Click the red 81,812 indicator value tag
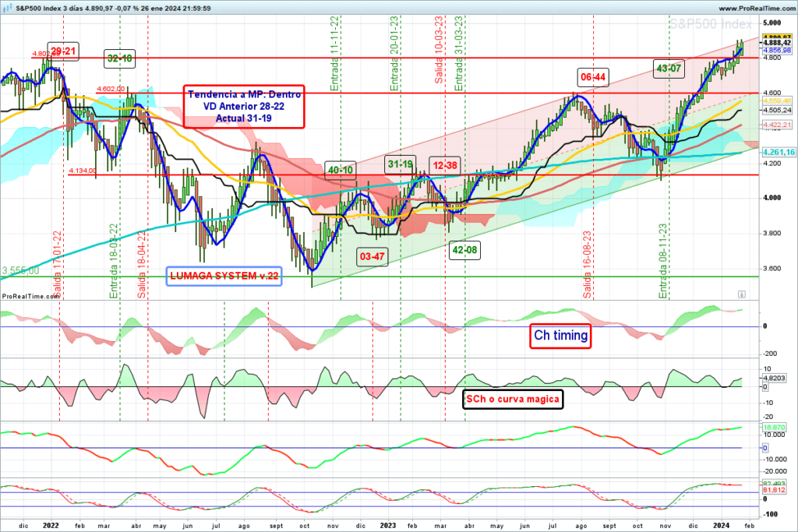The width and height of the screenshot is (798, 532). (774, 490)
